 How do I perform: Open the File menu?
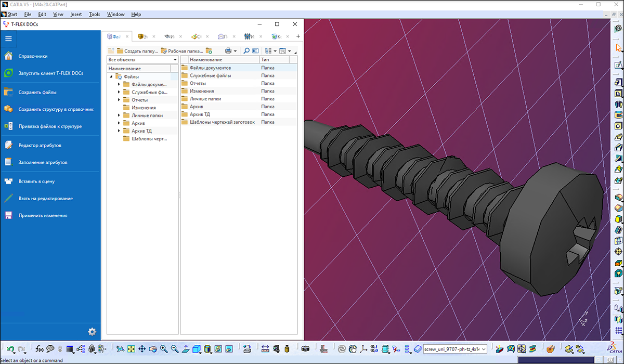28,15
